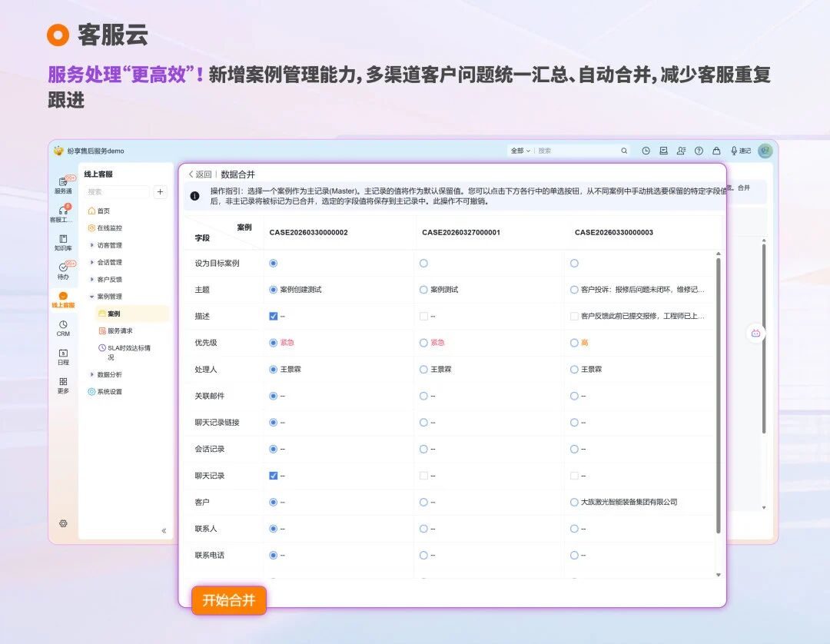
Task: Click the 日程 calendar icon
Action: [63, 354]
